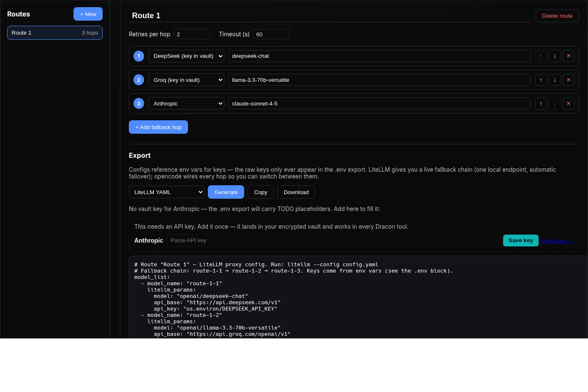Click hop number 2 badge
The height and width of the screenshot is (392, 588).
coord(139,80)
